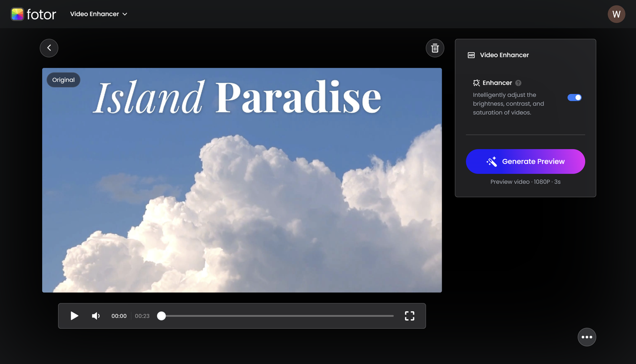Click the Original label badge
Image resolution: width=636 pixels, height=364 pixels.
pyautogui.click(x=63, y=79)
